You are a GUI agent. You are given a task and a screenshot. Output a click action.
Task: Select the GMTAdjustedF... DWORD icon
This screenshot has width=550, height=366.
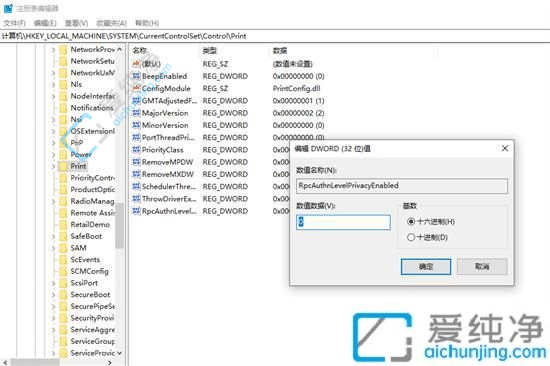(136, 100)
